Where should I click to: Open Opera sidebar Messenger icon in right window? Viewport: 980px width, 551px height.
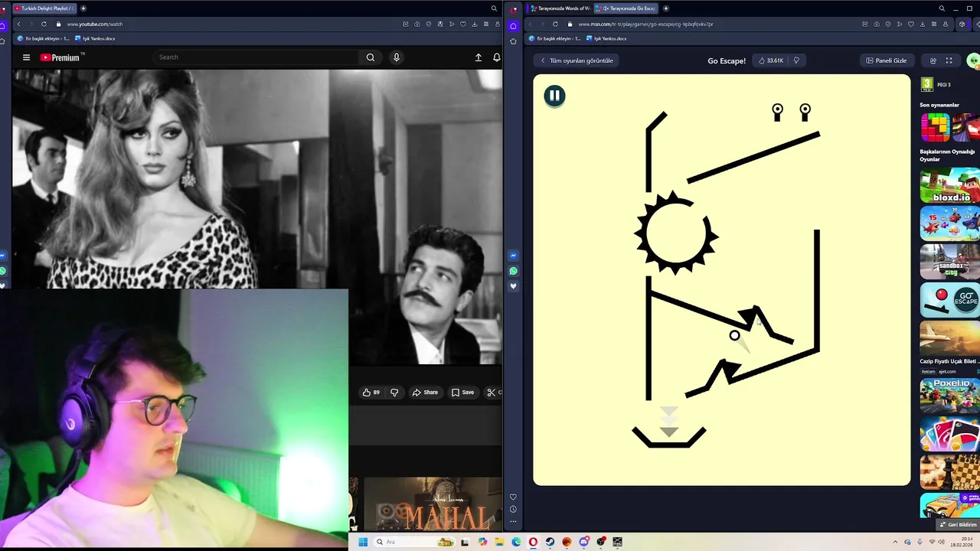pyautogui.click(x=513, y=256)
